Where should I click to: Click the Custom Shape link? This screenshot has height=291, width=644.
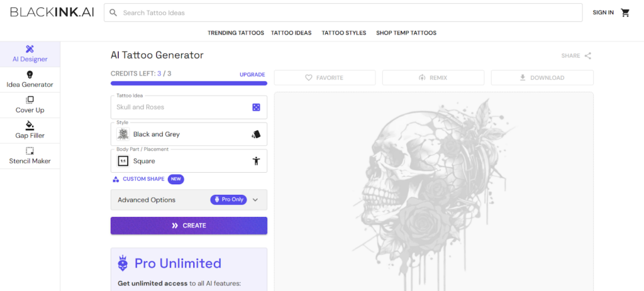point(143,179)
